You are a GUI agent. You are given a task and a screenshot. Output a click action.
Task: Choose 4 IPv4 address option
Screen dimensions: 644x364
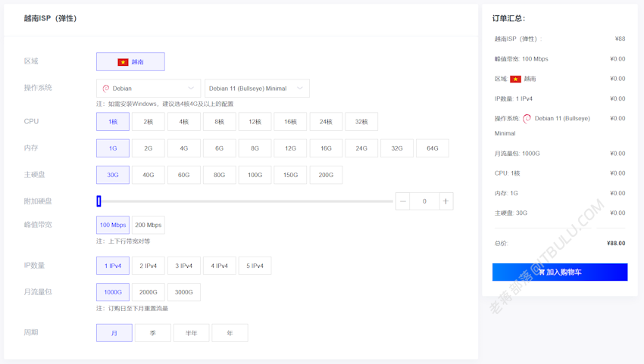[x=219, y=266]
